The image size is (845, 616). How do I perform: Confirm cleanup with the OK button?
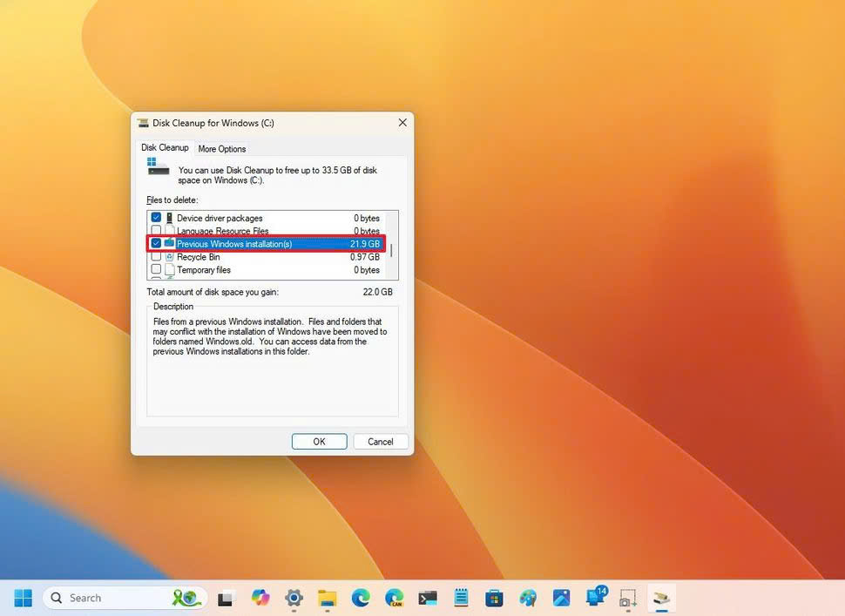[x=319, y=441]
